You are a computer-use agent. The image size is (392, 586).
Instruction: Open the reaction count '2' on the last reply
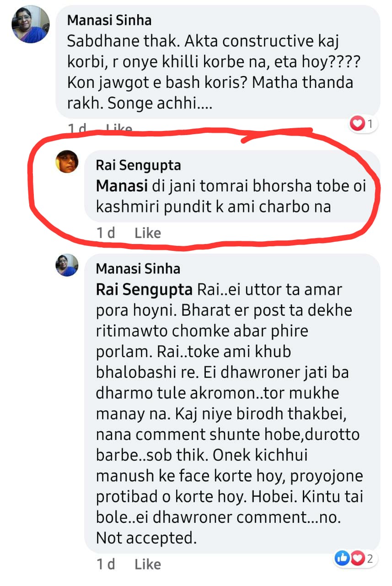(x=370, y=558)
